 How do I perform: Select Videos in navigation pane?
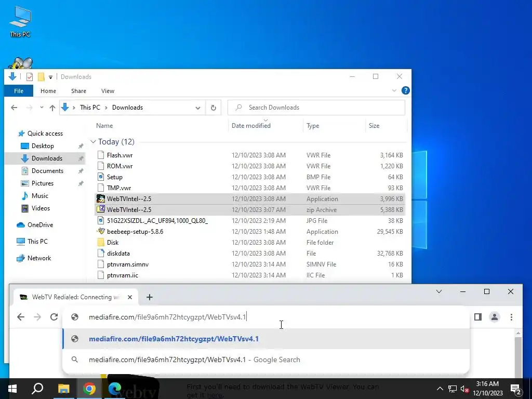pyautogui.click(x=41, y=208)
